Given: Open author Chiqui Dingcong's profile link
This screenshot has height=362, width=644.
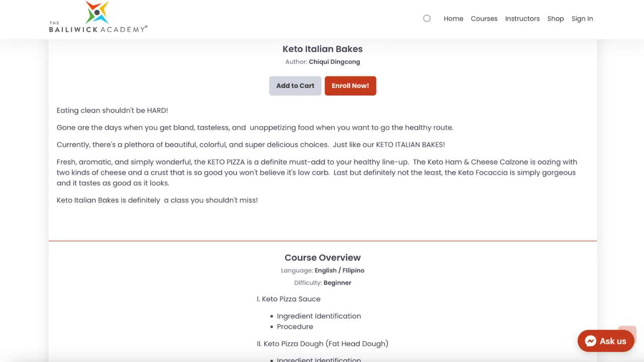Looking at the screenshot, I should click(335, 62).
